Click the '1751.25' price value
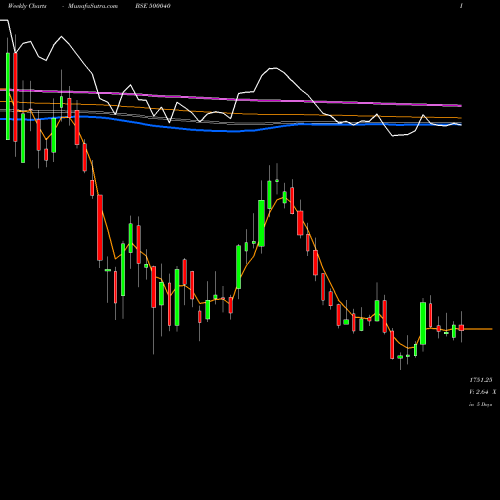This screenshot has height=500, width=500. pyautogui.click(x=481, y=380)
